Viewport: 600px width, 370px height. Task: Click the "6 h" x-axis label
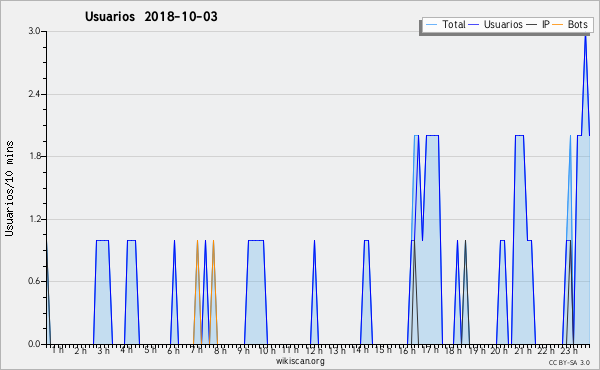click(173, 350)
